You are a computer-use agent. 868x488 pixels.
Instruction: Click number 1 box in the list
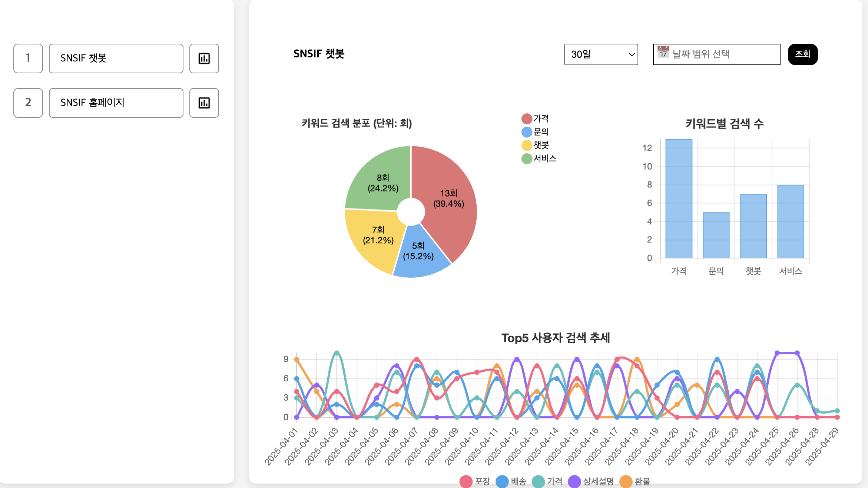pos(28,59)
